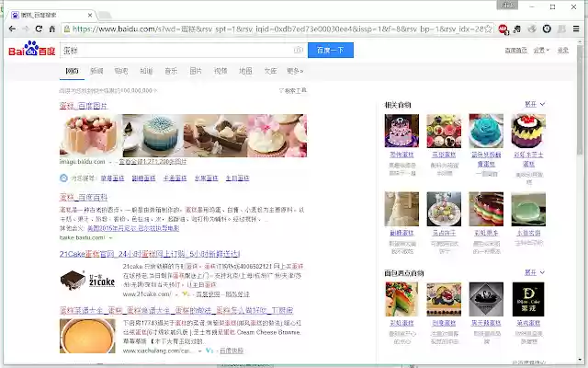Expand the 面包西点食物 section with 展开
This screenshot has width=588, height=368.
(x=535, y=272)
